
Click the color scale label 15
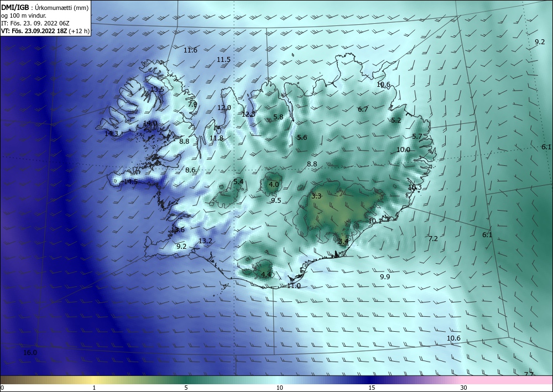[372, 388]
